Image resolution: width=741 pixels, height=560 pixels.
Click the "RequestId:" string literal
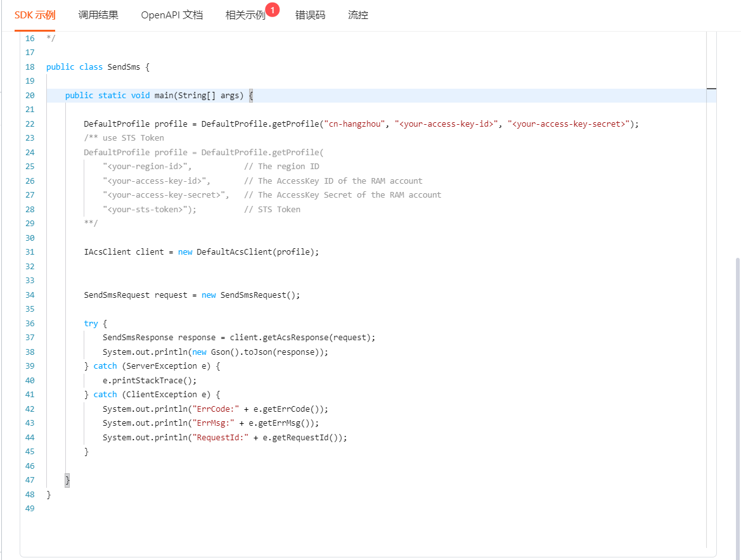click(220, 438)
